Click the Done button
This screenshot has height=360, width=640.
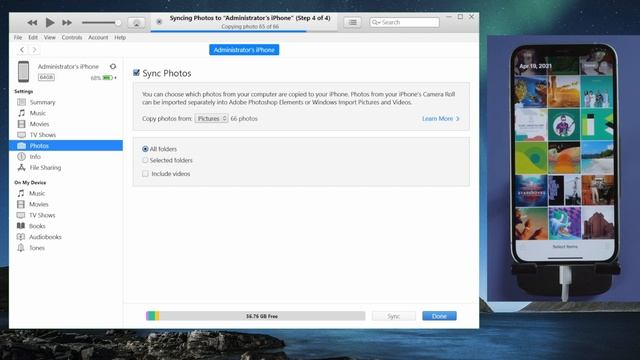click(439, 316)
